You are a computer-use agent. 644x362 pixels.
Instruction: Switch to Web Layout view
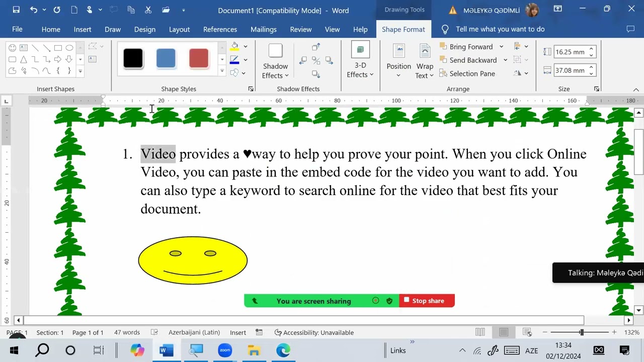(x=527, y=332)
